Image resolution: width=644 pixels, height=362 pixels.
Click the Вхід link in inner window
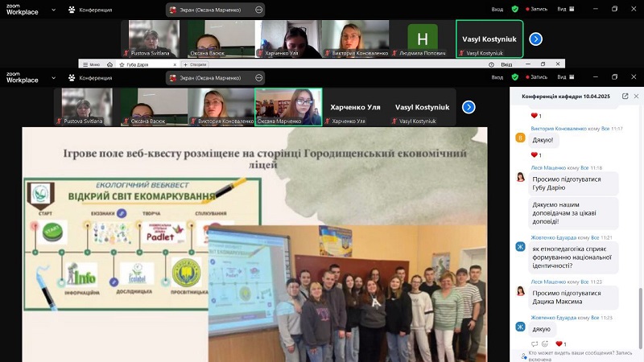click(x=497, y=76)
